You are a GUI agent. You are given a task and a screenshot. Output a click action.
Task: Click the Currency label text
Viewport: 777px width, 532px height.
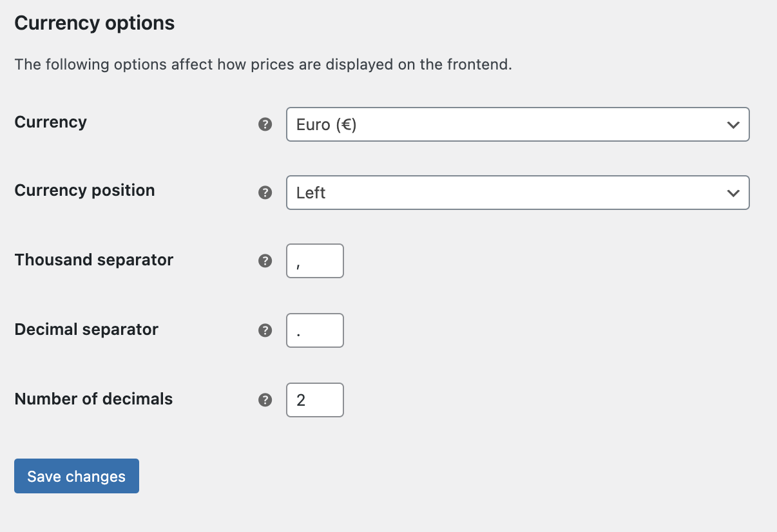point(50,122)
